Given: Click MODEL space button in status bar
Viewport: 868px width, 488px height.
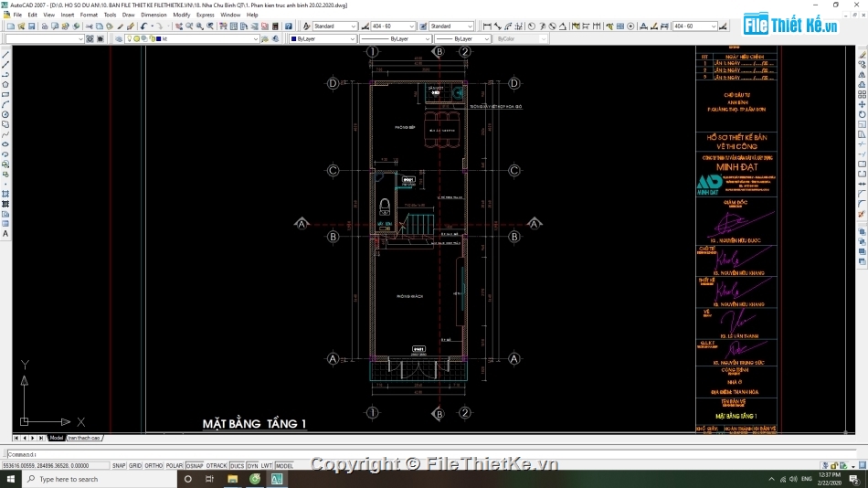Looking at the screenshot, I should coord(284,466).
